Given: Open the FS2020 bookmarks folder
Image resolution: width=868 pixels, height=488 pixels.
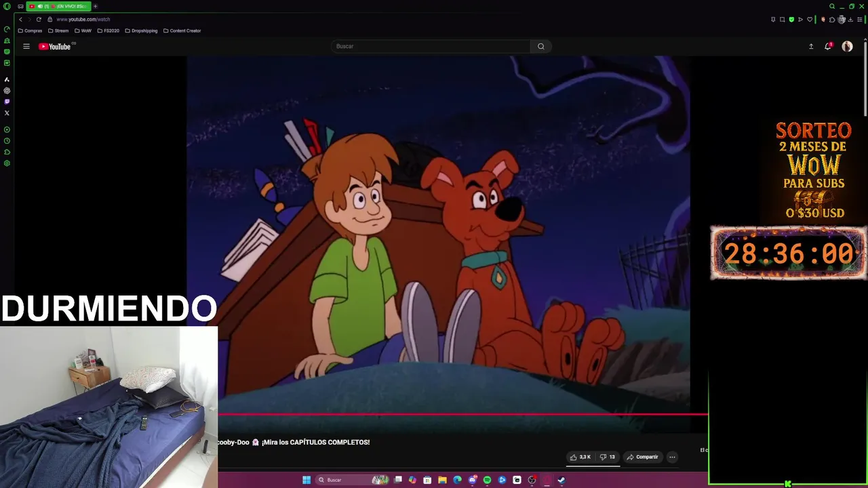Looking at the screenshot, I should pyautogui.click(x=108, y=30).
